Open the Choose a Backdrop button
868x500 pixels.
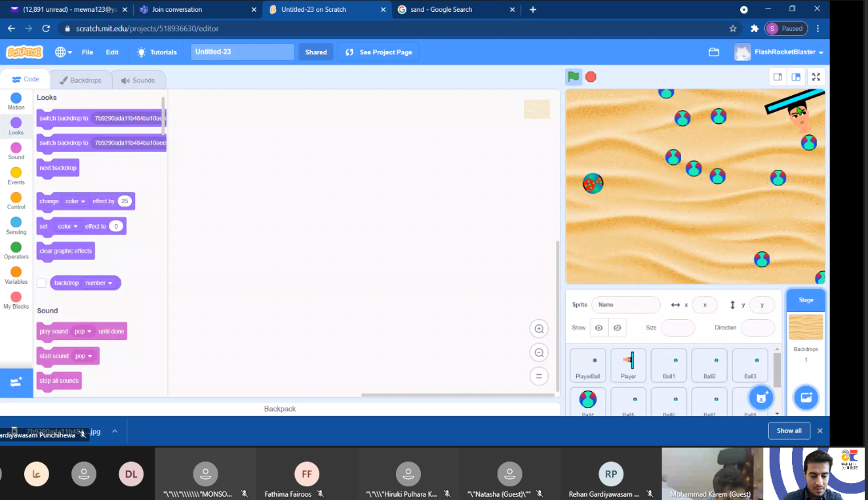click(806, 397)
